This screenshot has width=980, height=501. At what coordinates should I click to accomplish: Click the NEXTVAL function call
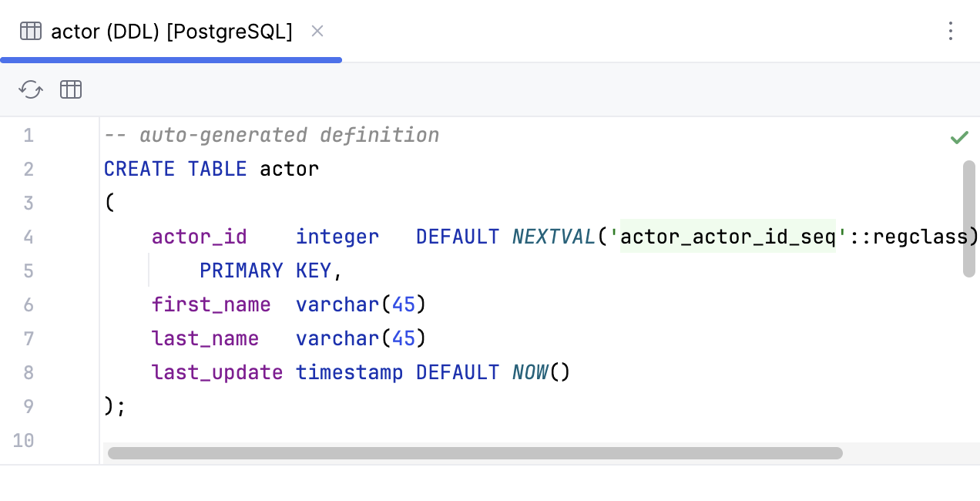(555, 237)
